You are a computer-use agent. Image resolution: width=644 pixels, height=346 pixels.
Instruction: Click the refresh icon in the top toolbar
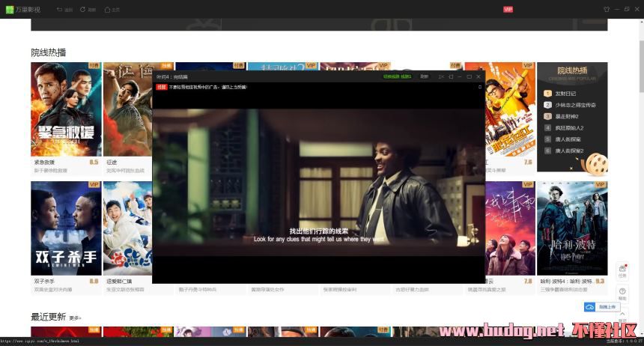pos(88,10)
